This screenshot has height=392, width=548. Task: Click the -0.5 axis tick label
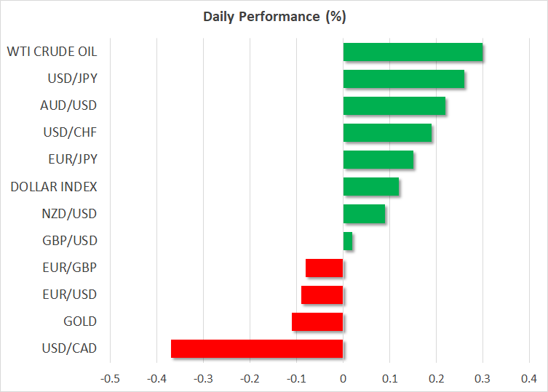click(110, 378)
